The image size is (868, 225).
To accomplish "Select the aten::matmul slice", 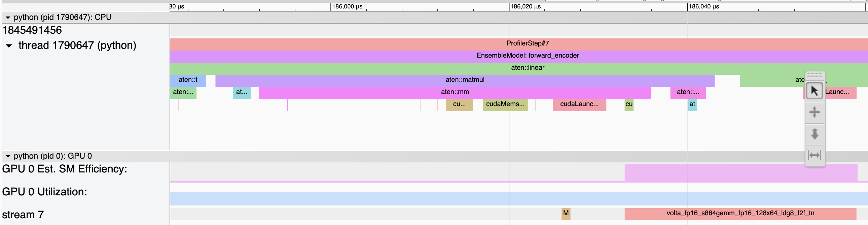I will click(x=465, y=80).
